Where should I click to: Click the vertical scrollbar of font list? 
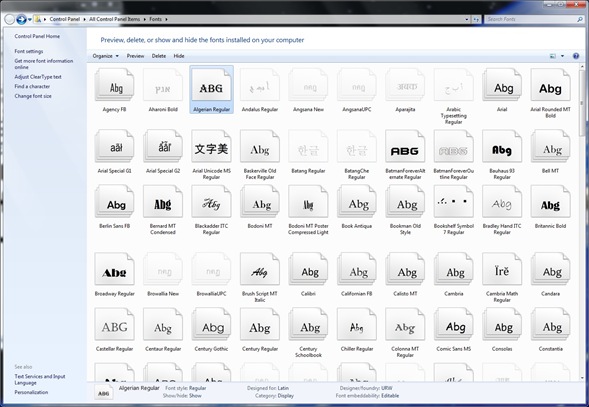(x=583, y=222)
